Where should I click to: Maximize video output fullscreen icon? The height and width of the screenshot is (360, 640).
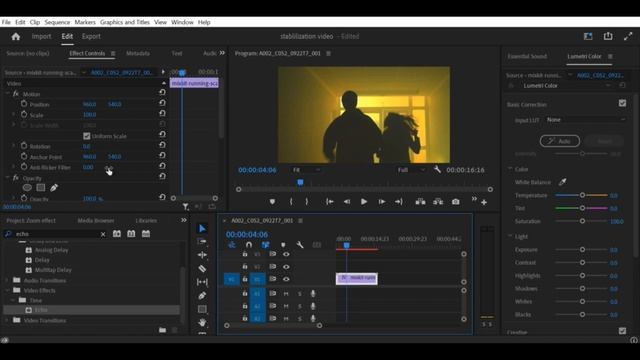628,36
